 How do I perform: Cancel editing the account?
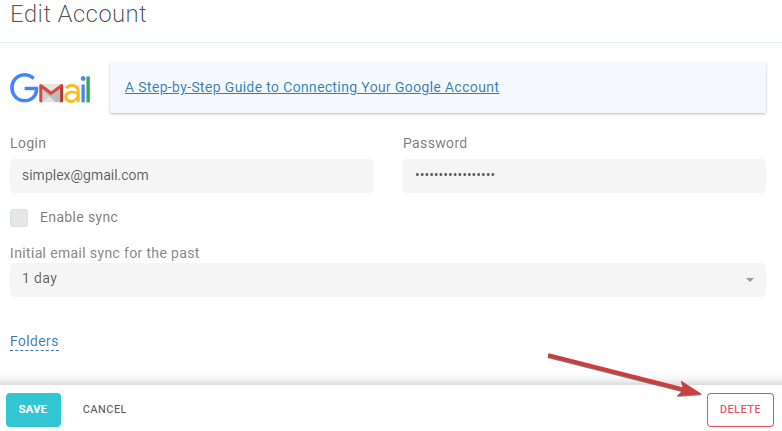[x=104, y=410]
